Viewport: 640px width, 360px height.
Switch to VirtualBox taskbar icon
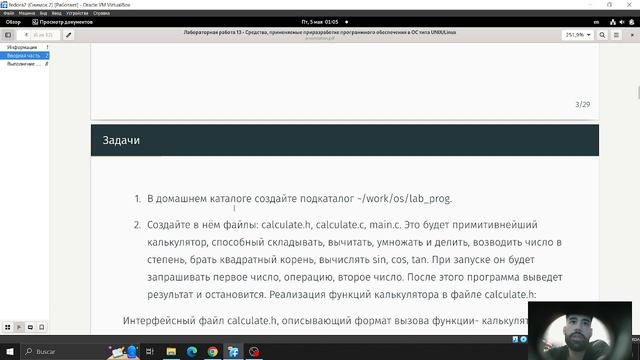click(x=233, y=351)
